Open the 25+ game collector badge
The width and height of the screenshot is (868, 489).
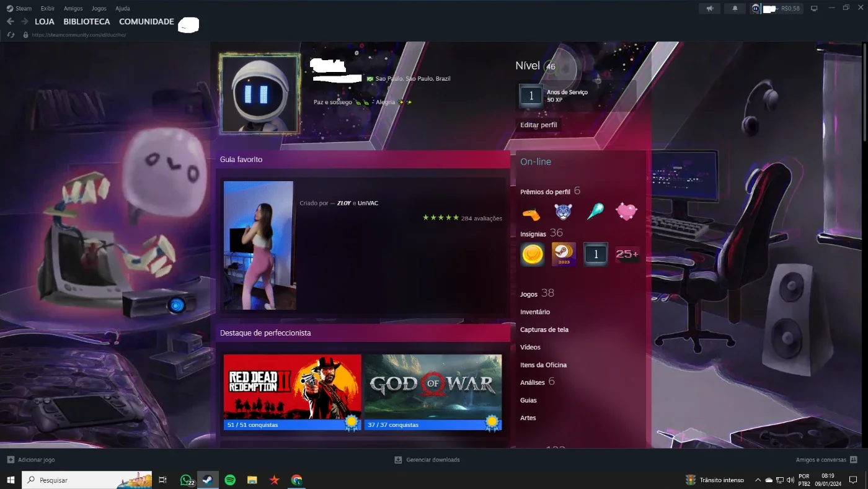click(x=627, y=254)
